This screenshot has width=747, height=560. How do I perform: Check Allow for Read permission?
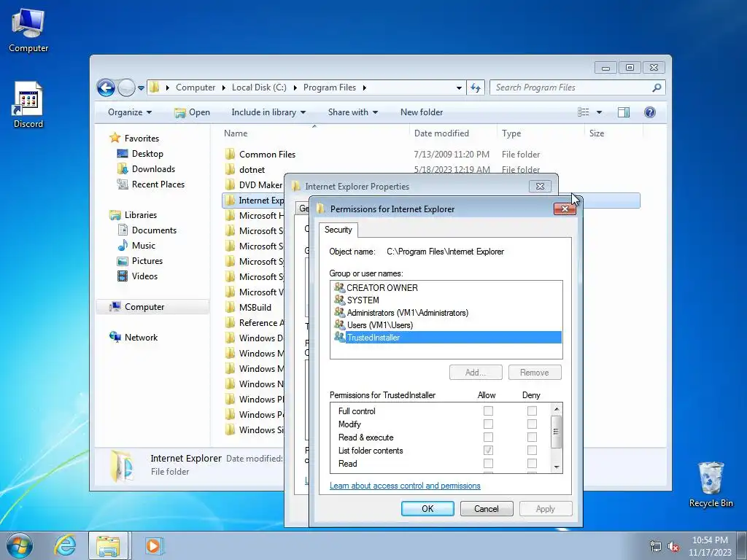point(488,463)
